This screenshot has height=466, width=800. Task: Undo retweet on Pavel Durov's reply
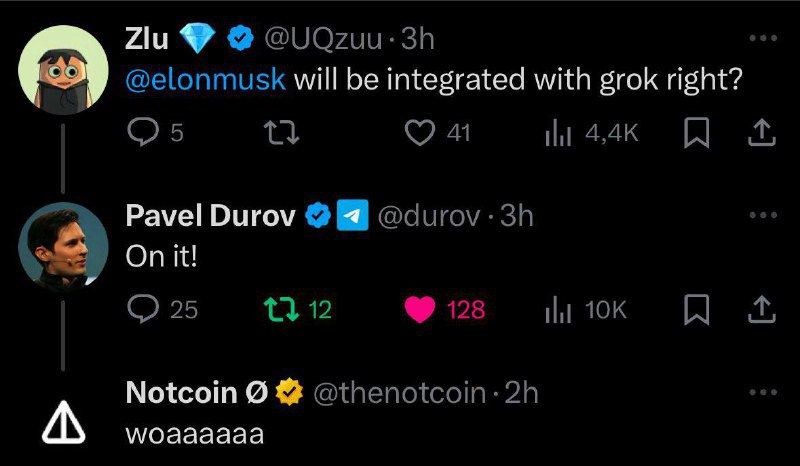tap(273, 310)
